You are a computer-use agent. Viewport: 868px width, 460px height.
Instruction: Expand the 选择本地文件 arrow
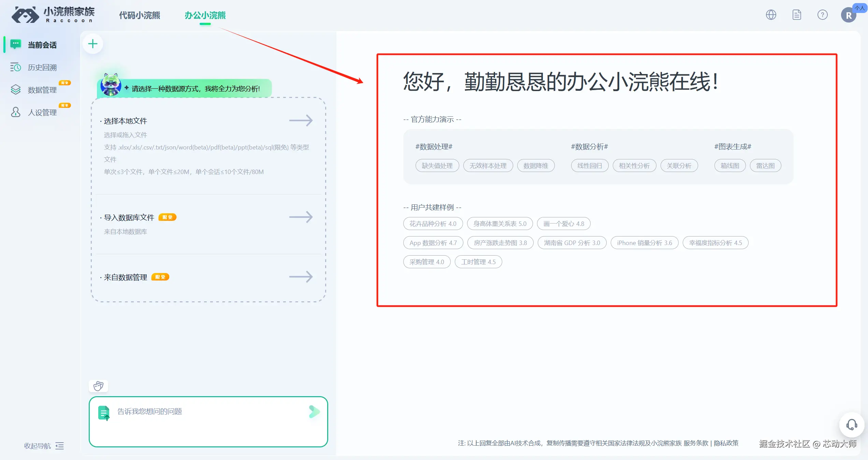301,120
